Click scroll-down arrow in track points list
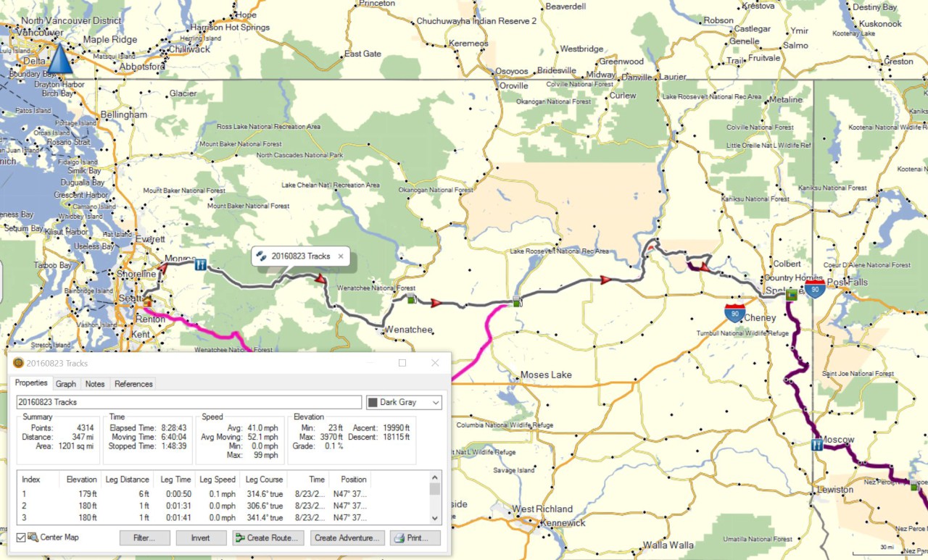This screenshot has width=928, height=560. (435, 518)
